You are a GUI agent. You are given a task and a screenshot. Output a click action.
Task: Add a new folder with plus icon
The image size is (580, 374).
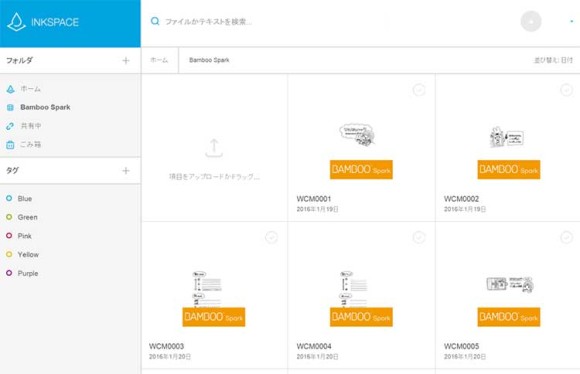pyautogui.click(x=126, y=61)
